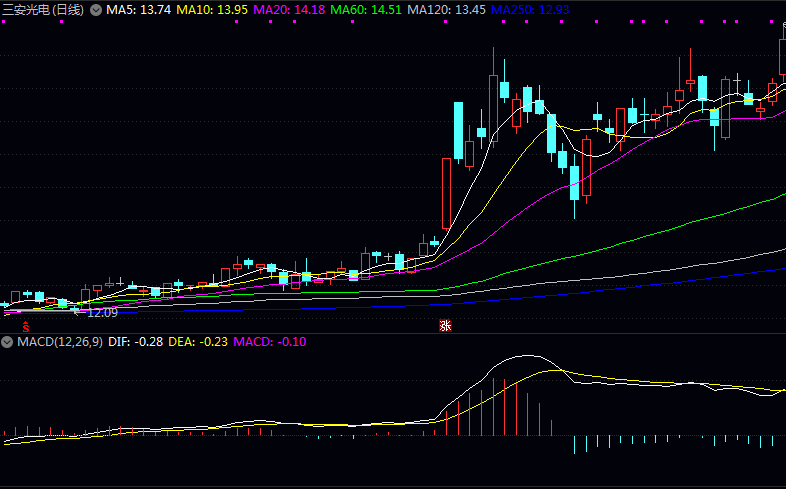Select the MA10: 13.95 label
Viewport: 786px width, 489px height.
coord(212,10)
